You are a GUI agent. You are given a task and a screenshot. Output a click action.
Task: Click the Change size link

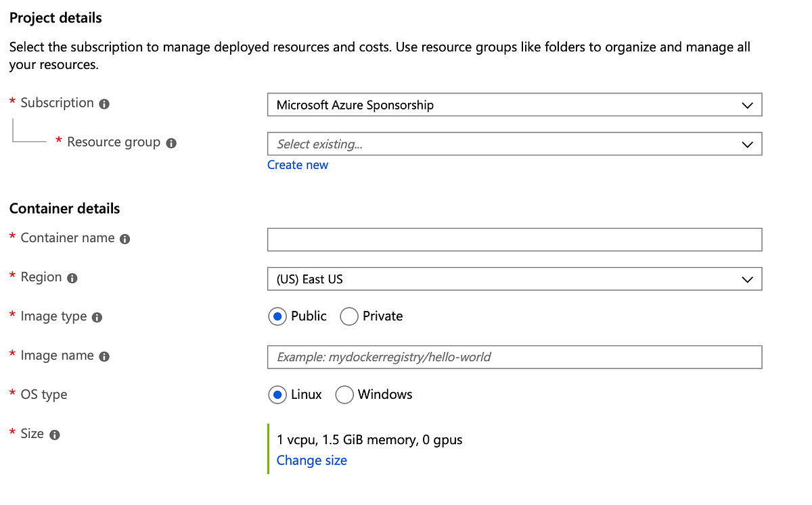point(311,460)
